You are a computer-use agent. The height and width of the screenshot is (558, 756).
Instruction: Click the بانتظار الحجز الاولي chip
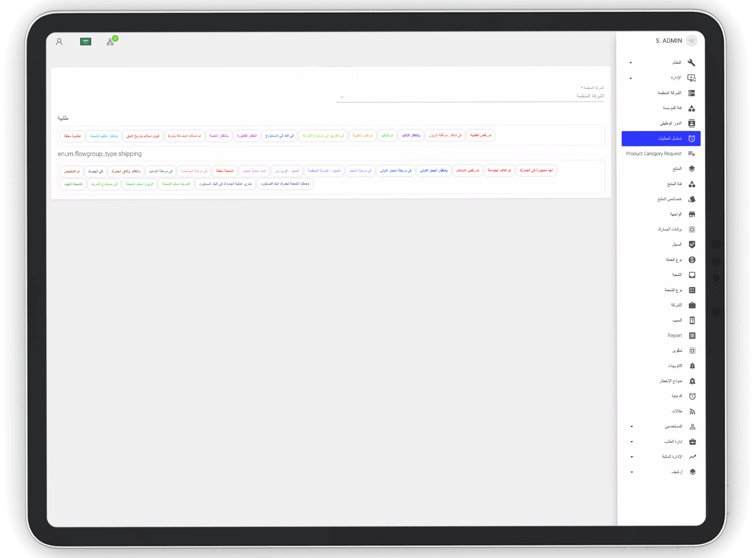[x=434, y=170]
